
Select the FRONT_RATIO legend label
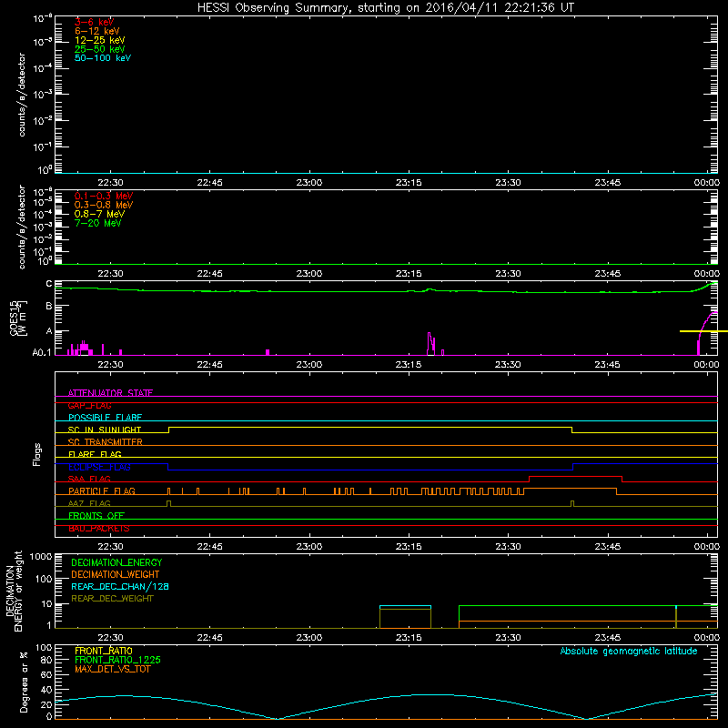point(104,651)
